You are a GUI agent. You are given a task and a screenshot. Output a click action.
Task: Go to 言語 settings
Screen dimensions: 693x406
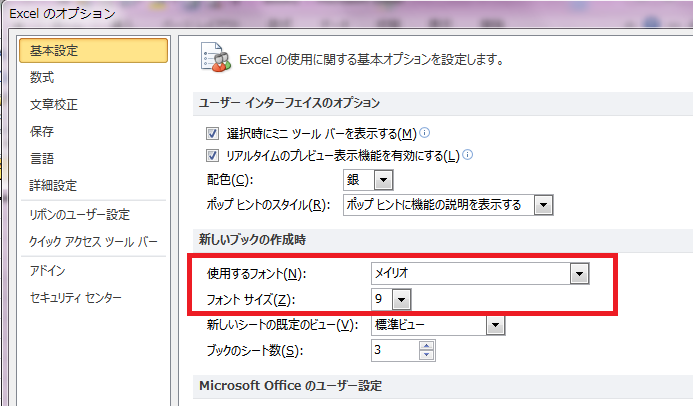[42, 158]
